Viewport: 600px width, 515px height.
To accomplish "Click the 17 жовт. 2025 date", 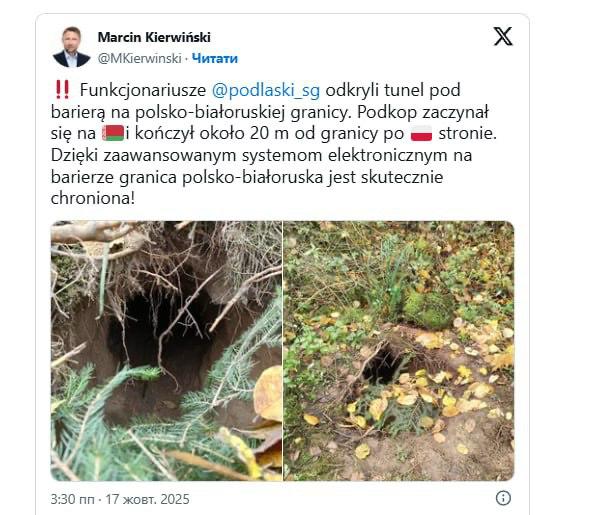I will 147,499.
